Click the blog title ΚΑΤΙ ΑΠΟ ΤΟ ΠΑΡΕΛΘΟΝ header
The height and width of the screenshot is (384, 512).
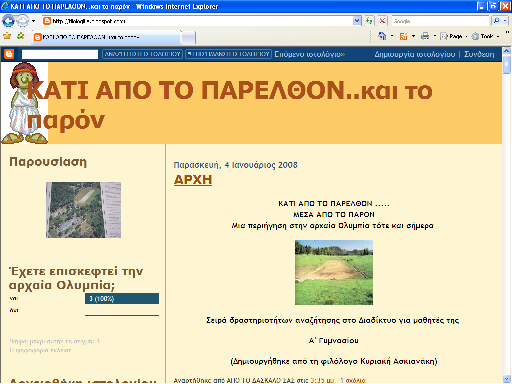pos(229,105)
